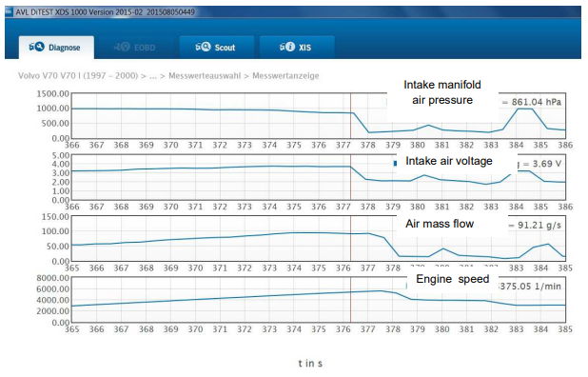Expand the collapsed breadcrumb ellipsis

(x=153, y=76)
